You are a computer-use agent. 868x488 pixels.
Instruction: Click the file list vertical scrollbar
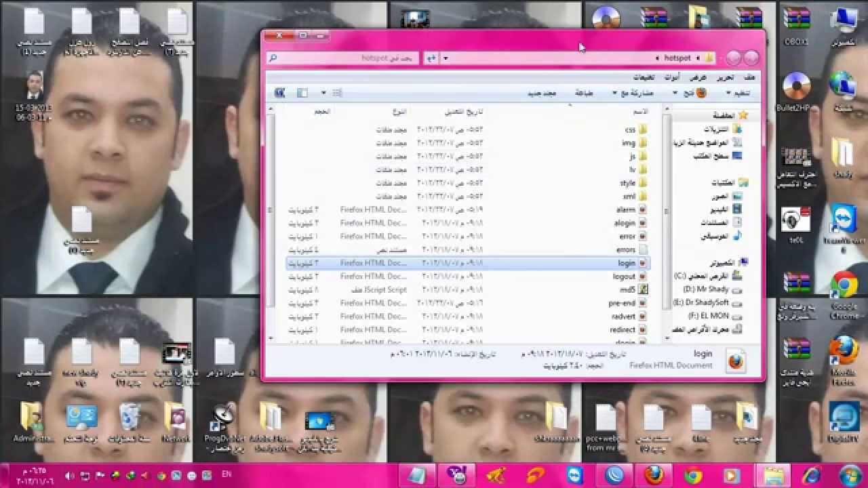(x=271, y=224)
